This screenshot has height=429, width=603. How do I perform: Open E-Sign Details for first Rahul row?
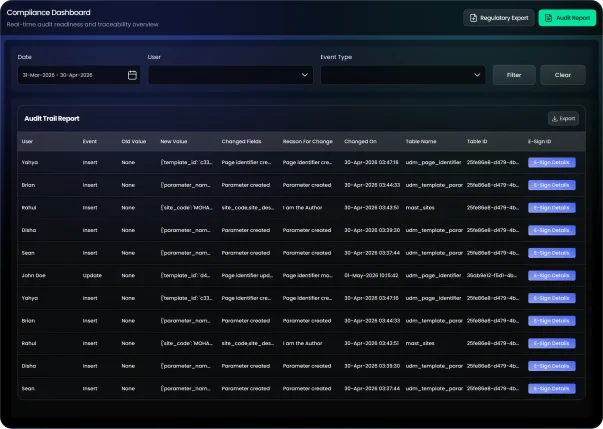(552, 208)
